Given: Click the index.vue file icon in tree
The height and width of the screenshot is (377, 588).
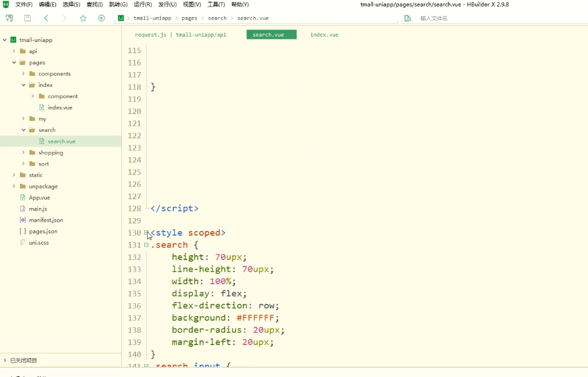Looking at the screenshot, I should pos(41,108).
